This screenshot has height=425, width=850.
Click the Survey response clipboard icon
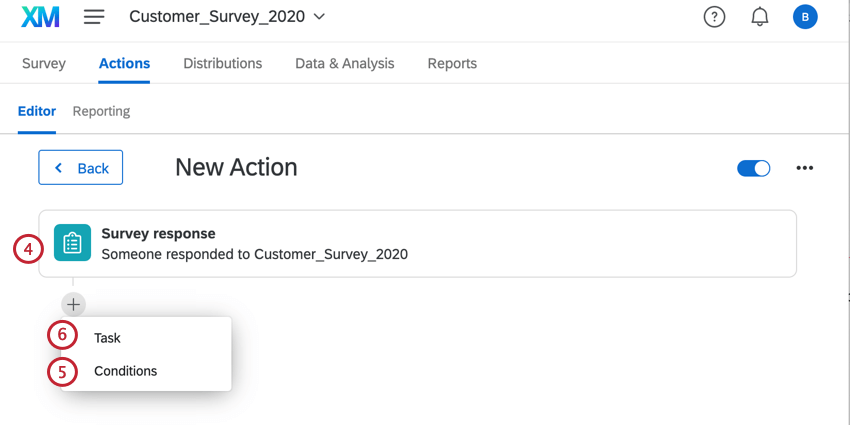pyautogui.click(x=72, y=243)
